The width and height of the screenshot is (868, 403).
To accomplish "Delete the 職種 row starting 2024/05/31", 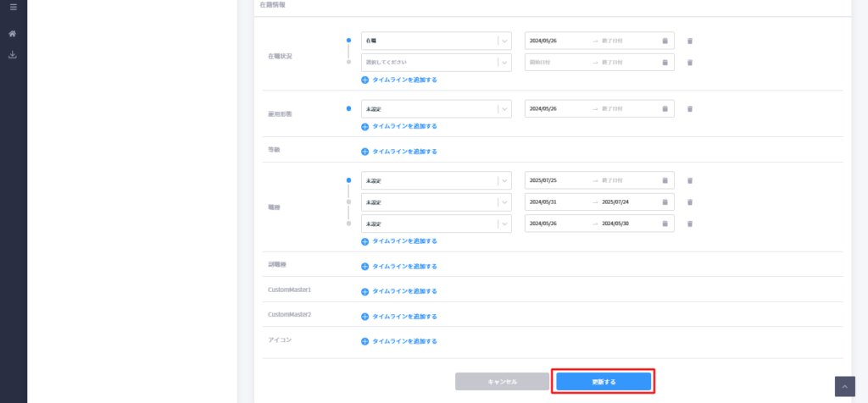I will [690, 202].
